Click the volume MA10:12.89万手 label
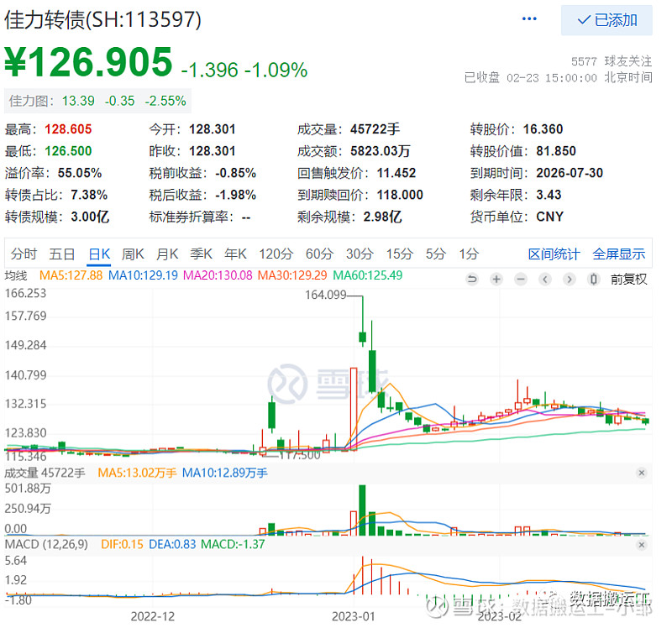Image resolution: width=672 pixels, height=628 pixels. coord(225,473)
